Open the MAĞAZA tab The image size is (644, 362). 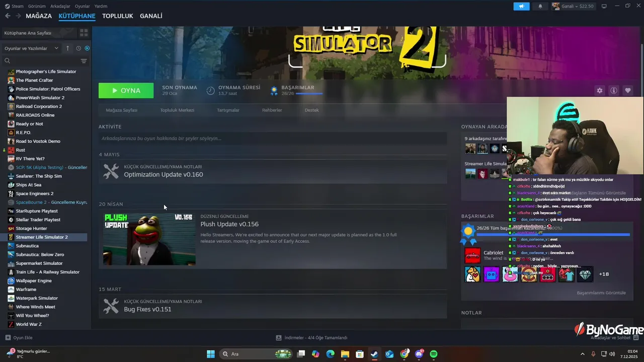point(39,16)
